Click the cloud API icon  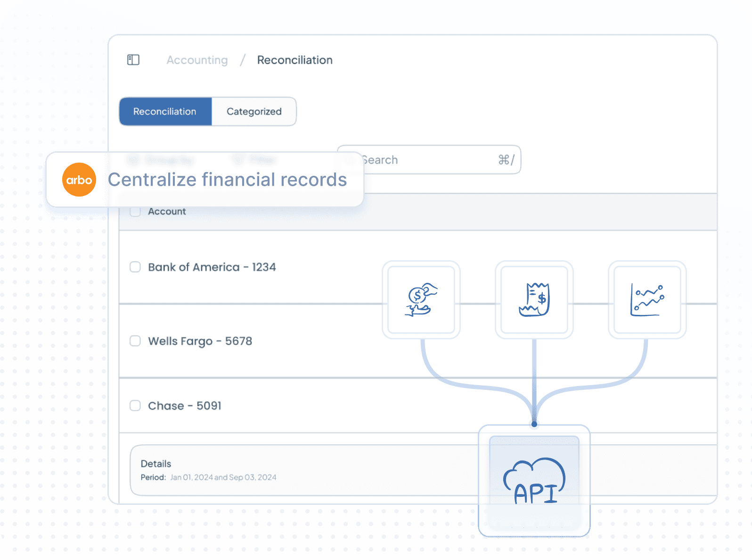(x=534, y=481)
